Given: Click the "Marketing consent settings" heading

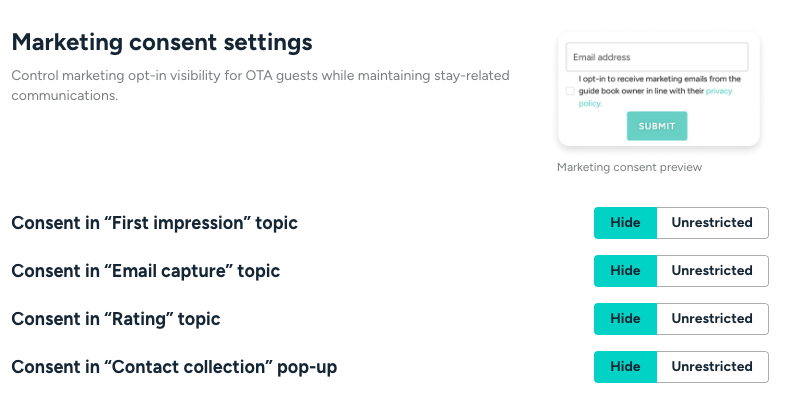Looking at the screenshot, I should pos(162,43).
